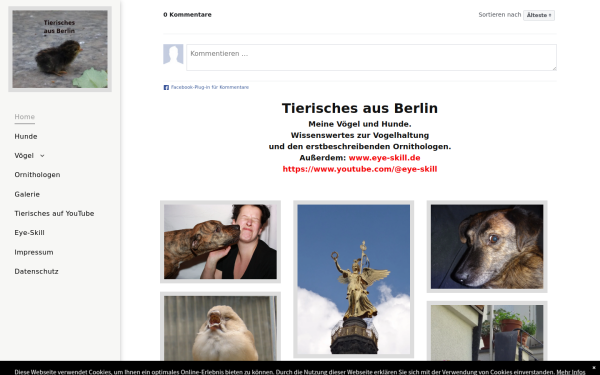Screen dimensions: 600x375
Task: Open the Älteste sort dropdown
Action: click(539, 15)
